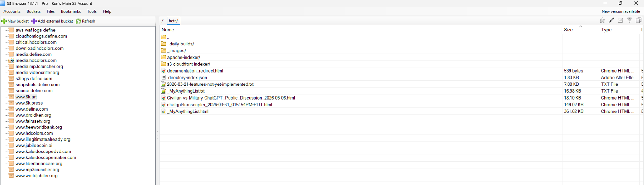Click the 361.62 KB size cell

point(574,111)
